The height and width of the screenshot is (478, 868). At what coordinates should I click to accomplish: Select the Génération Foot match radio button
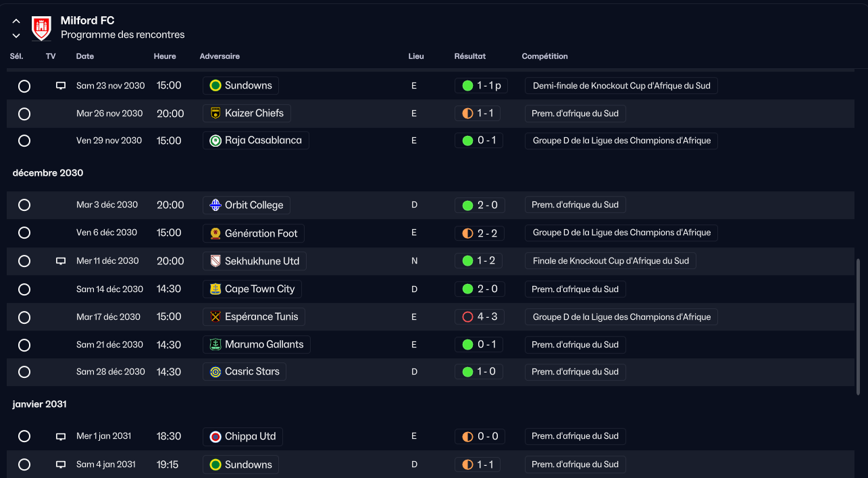pyautogui.click(x=24, y=233)
